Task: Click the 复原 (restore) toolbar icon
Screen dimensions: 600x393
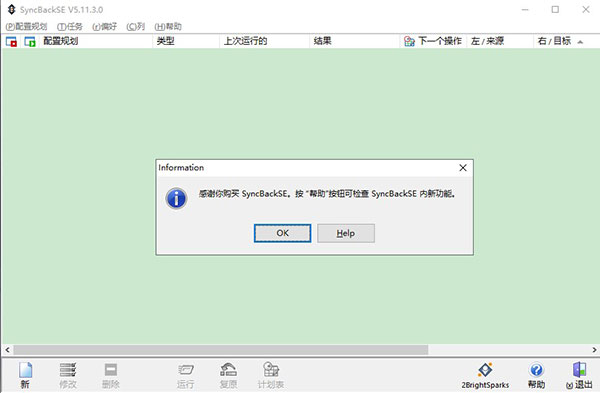Action: 228,375
